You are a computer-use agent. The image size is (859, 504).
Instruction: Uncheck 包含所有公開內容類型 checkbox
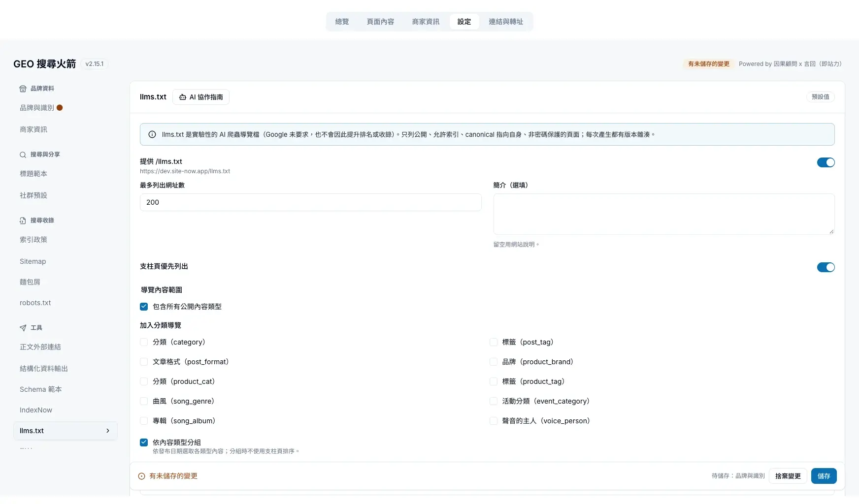[144, 307]
